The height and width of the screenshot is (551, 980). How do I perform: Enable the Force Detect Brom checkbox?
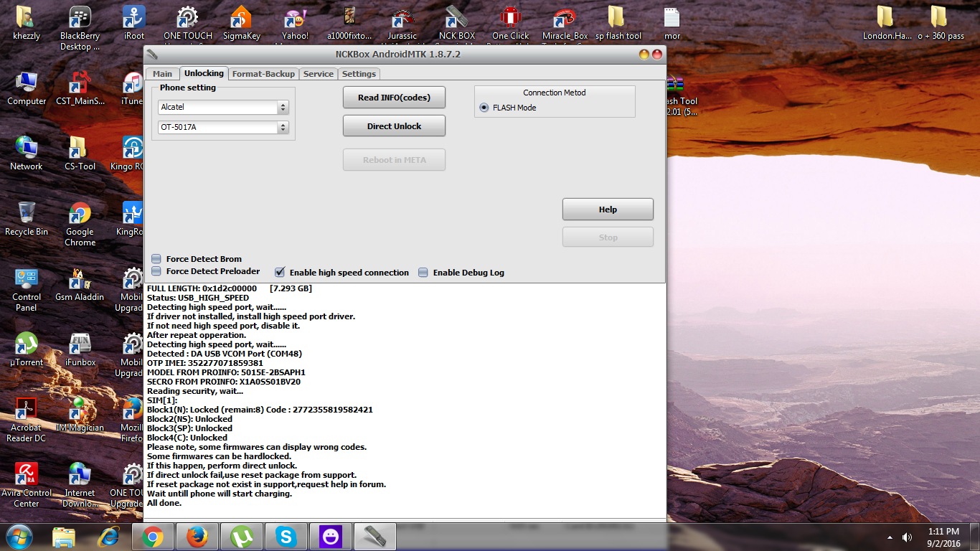point(156,259)
